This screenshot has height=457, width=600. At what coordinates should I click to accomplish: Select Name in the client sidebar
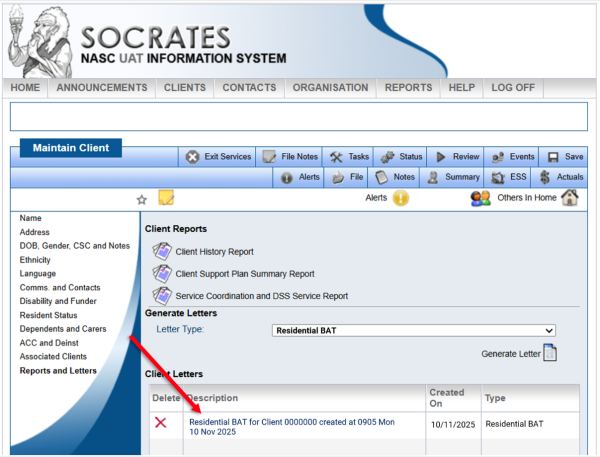[x=31, y=218]
